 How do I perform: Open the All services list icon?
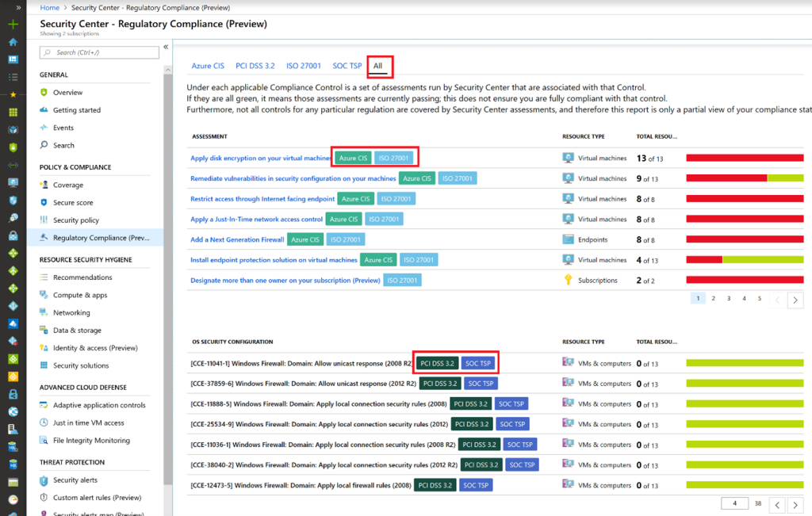click(13, 77)
